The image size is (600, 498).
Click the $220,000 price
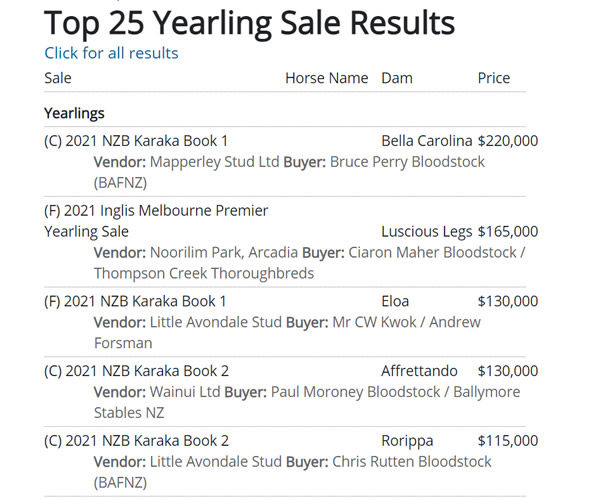(507, 142)
